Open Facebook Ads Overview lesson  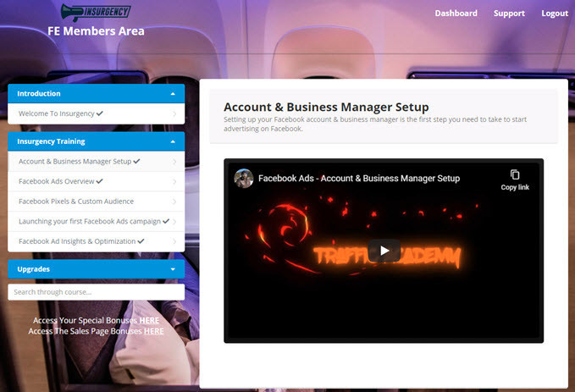[96, 181]
